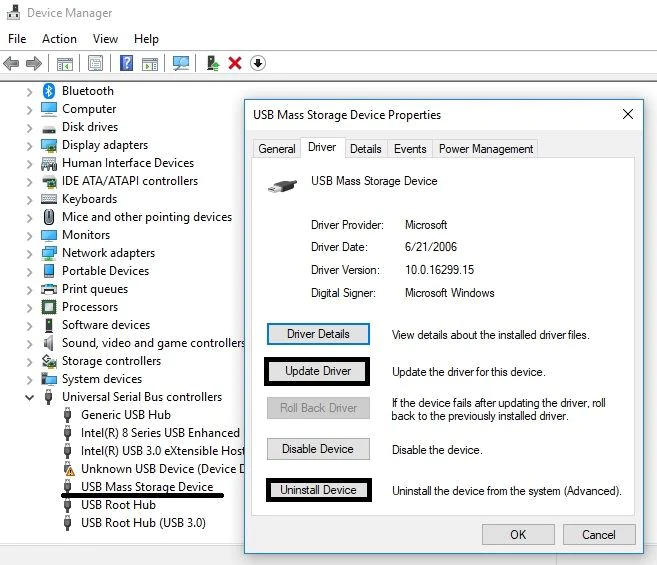
Task: Open the Help menu
Action: (146, 39)
